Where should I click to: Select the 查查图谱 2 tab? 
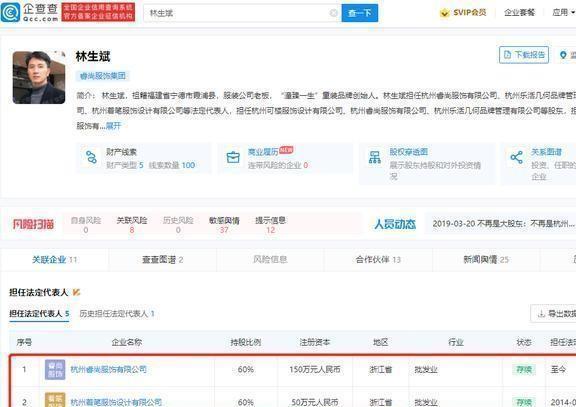pos(162,260)
